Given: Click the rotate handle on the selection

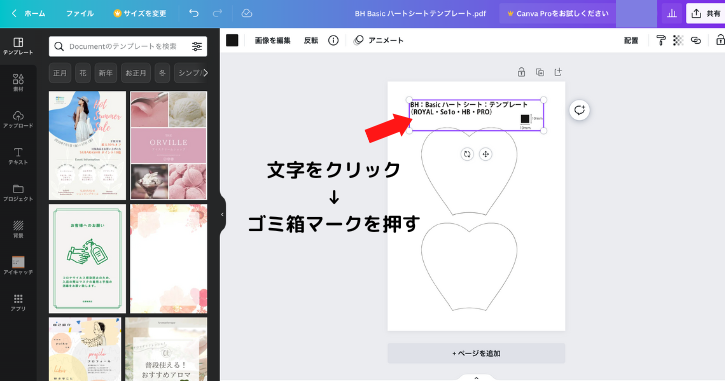Looking at the screenshot, I should (467, 154).
